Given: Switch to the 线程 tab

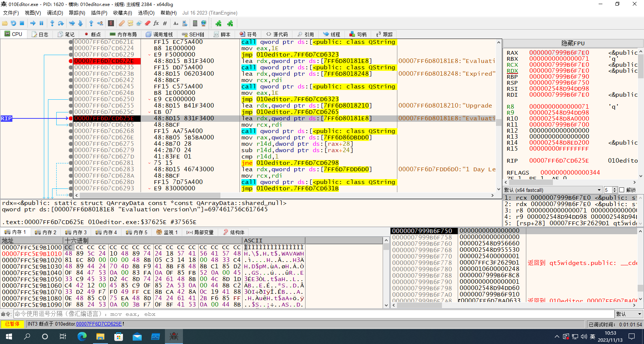Looking at the screenshot, I should pos(332,34).
